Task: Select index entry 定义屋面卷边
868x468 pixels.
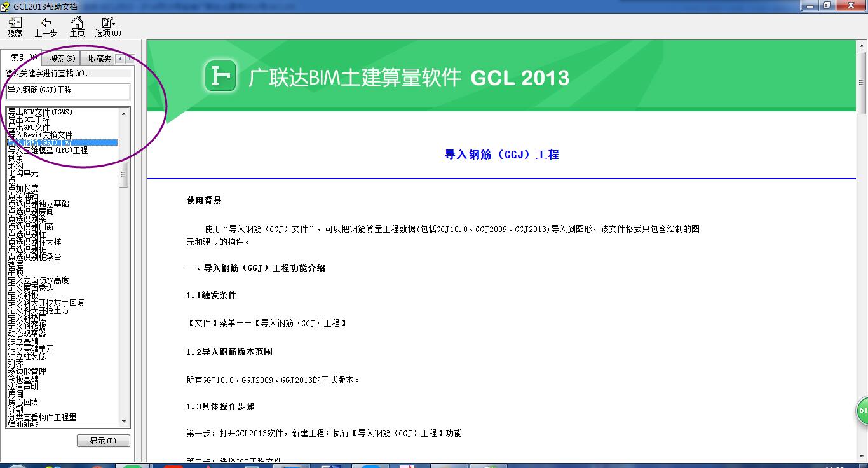Action: coord(31,287)
